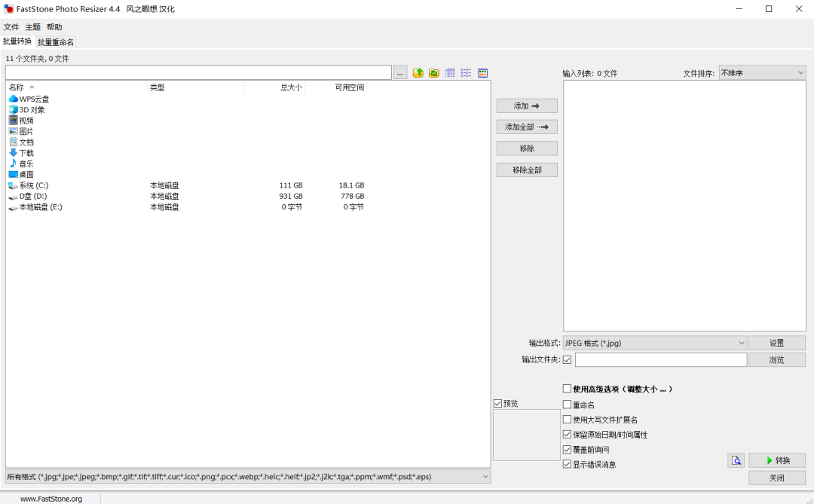
Task: Click the 输出文件夹 text field
Action: tap(661, 359)
